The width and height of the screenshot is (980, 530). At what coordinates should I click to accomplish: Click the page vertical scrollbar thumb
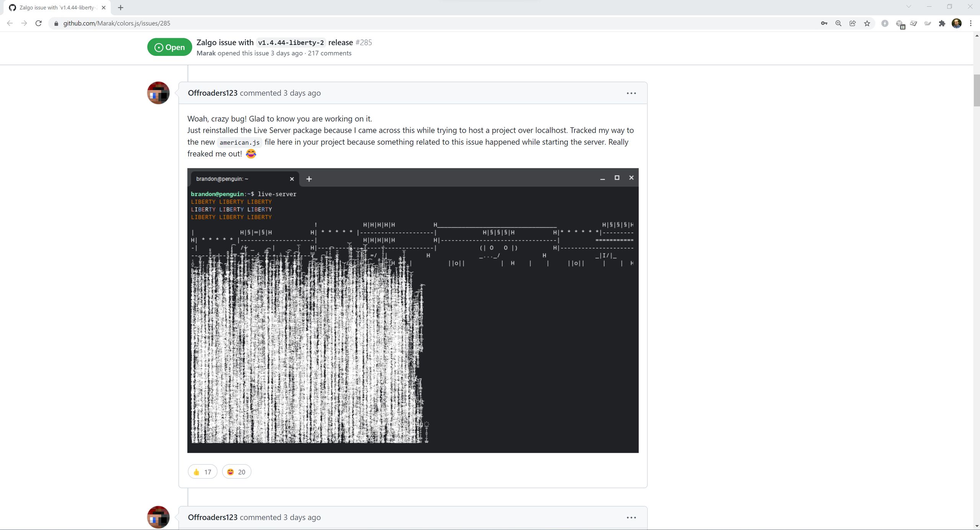click(977, 90)
